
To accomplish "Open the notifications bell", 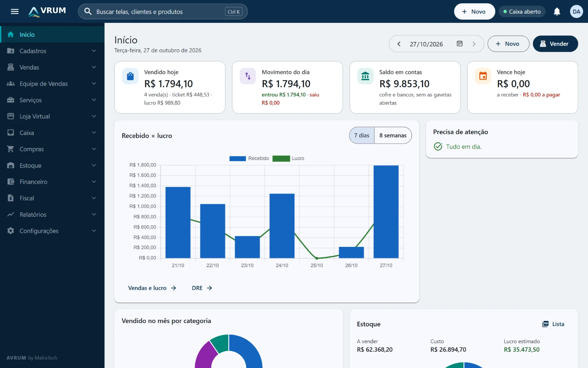I will (557, 12).
